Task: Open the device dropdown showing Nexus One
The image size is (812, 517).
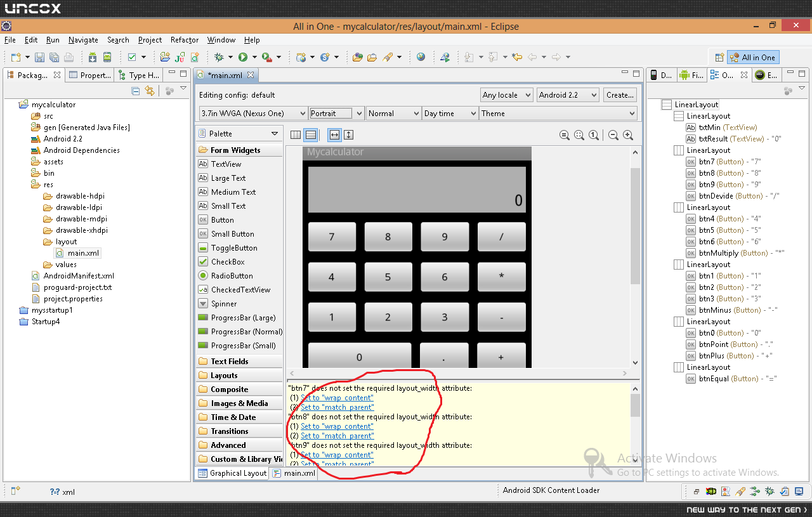Action: pyautogui.click(x=253, y=114)
